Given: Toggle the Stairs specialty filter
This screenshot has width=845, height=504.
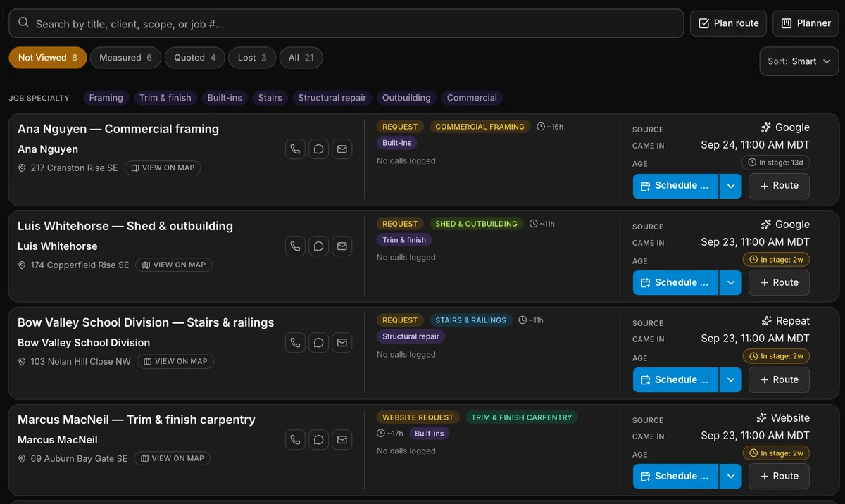Looking at the screenshot, I should [x=270, y=98].
